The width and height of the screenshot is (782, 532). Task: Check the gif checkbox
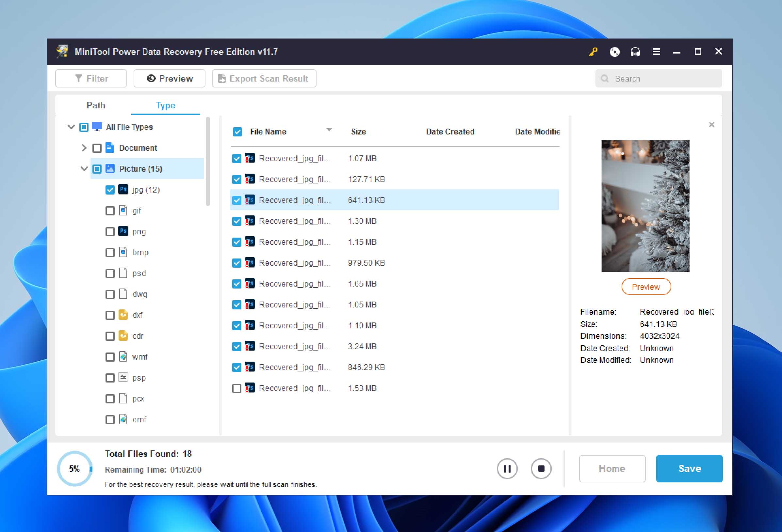pos(110,211)
